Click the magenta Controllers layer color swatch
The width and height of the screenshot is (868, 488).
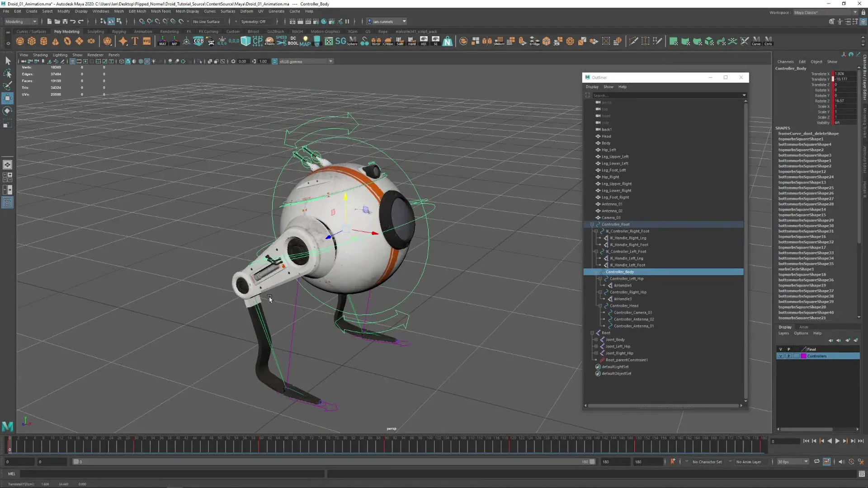[803, 356]
